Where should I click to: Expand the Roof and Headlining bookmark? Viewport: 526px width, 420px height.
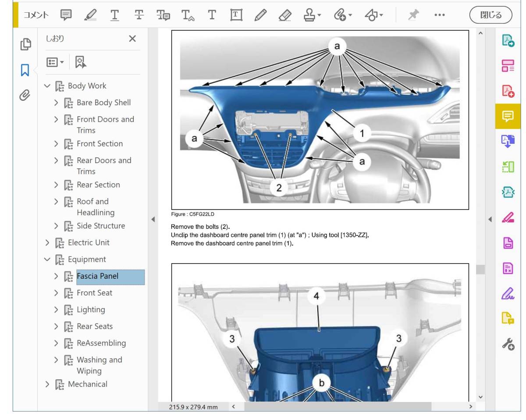pyautogui.click(x=56, y=202)
